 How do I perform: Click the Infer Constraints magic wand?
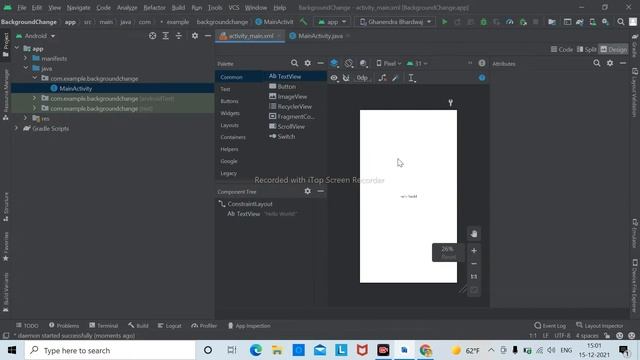coord(395,78)
